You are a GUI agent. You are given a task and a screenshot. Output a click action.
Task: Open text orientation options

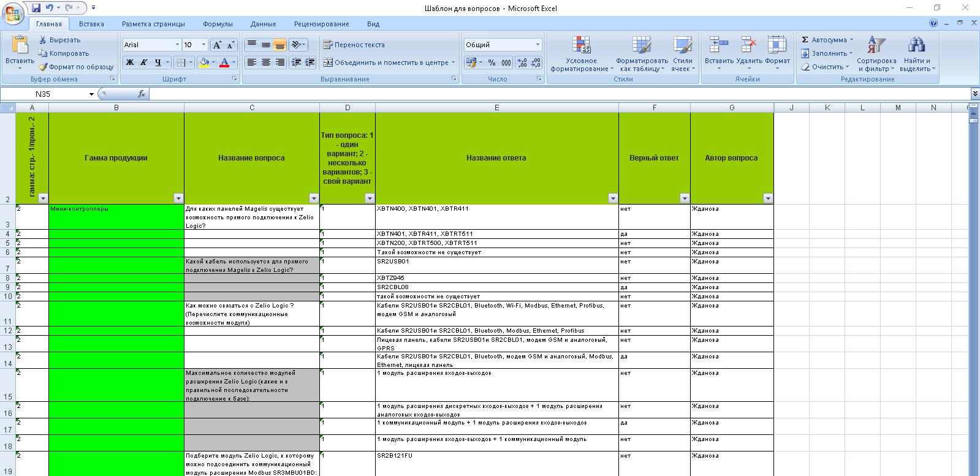click(x=298, y=45)
